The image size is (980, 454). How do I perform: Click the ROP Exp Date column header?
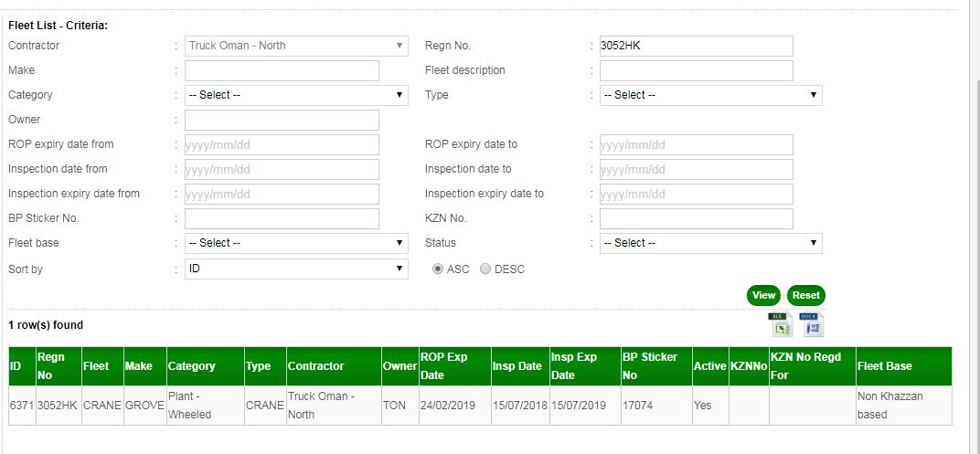tap(453, 365)
